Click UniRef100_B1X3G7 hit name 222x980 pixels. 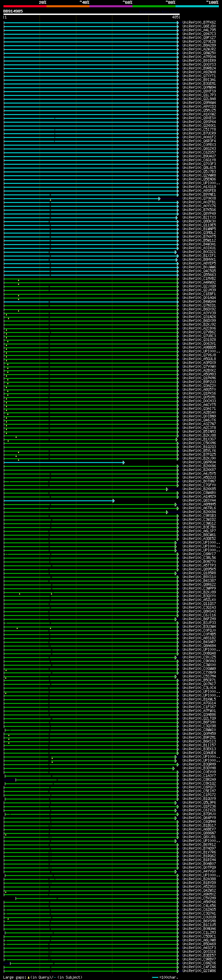pyautogui.click(x=199, y=439)
